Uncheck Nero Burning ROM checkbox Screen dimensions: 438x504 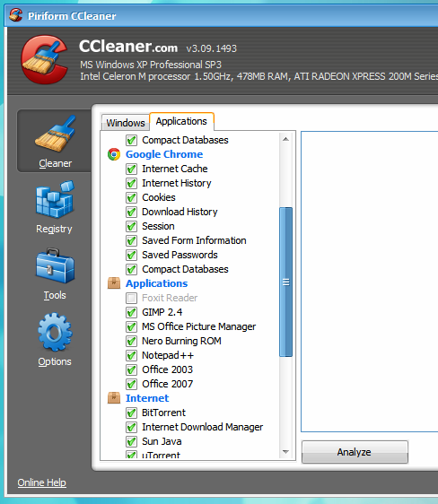(131, 341)
